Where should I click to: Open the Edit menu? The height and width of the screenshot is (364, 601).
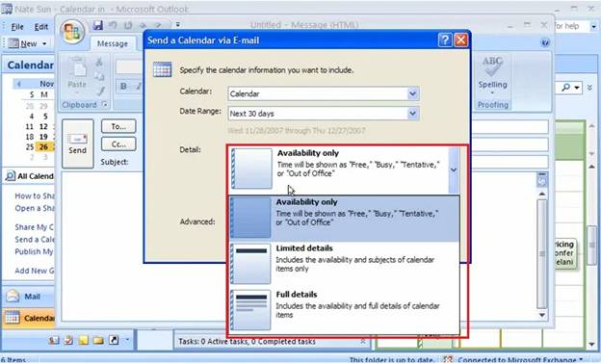[41, 26]
